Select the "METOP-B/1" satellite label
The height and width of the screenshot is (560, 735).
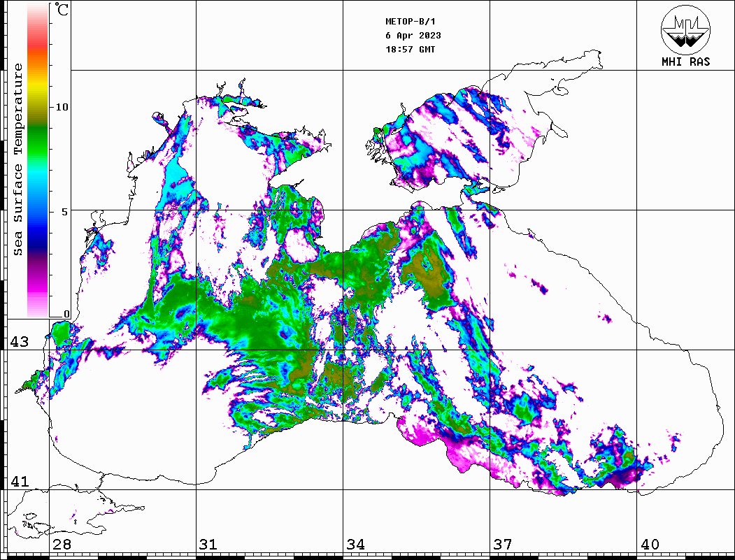[410, 22]
